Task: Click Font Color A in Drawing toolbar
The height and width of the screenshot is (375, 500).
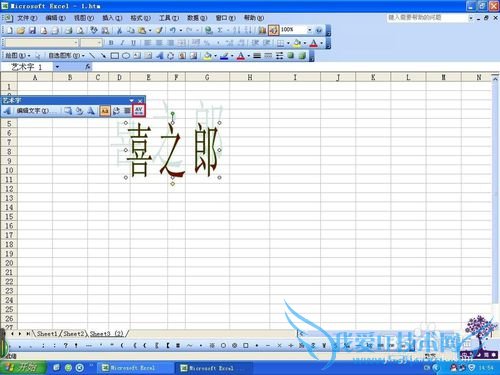Action: click(x=241, y=56)
